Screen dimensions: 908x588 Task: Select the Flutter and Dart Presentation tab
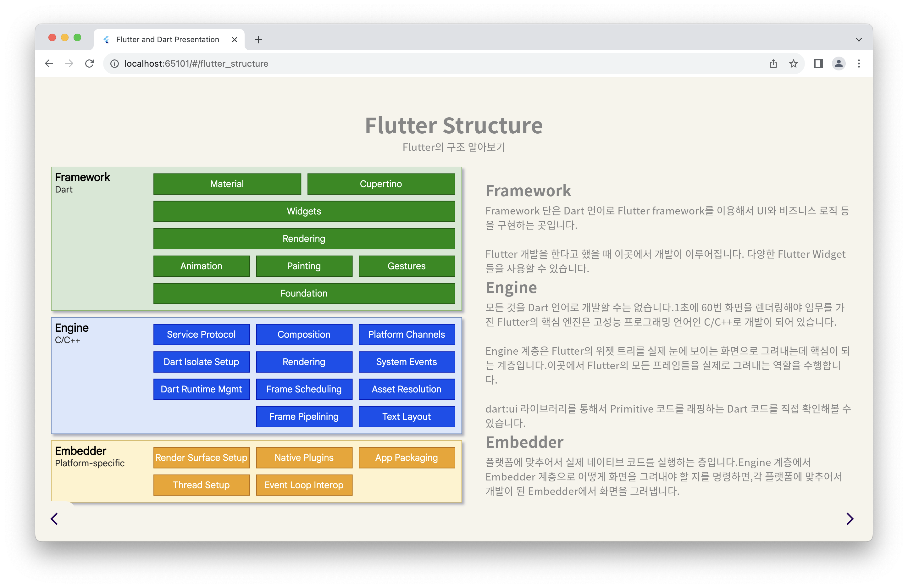169,39
